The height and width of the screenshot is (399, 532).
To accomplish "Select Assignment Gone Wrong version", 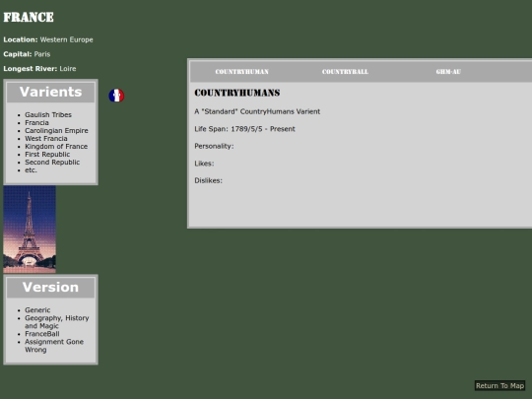I will click(x=54, y=346).
